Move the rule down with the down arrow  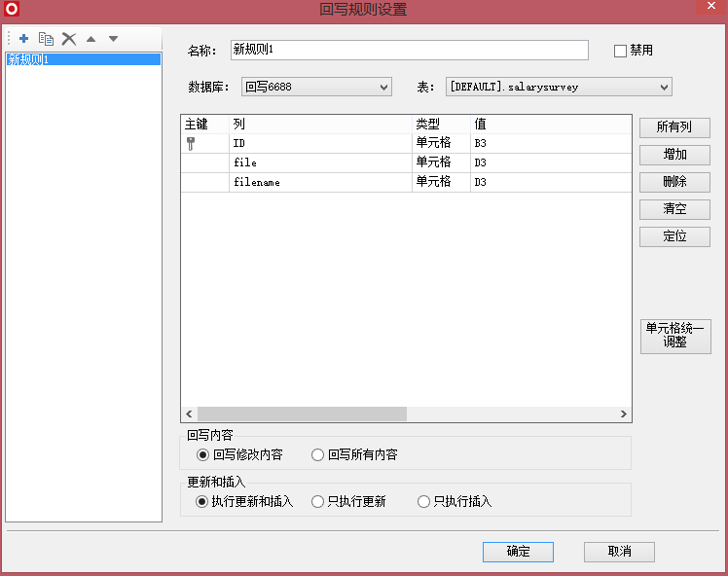click(113, 39)
